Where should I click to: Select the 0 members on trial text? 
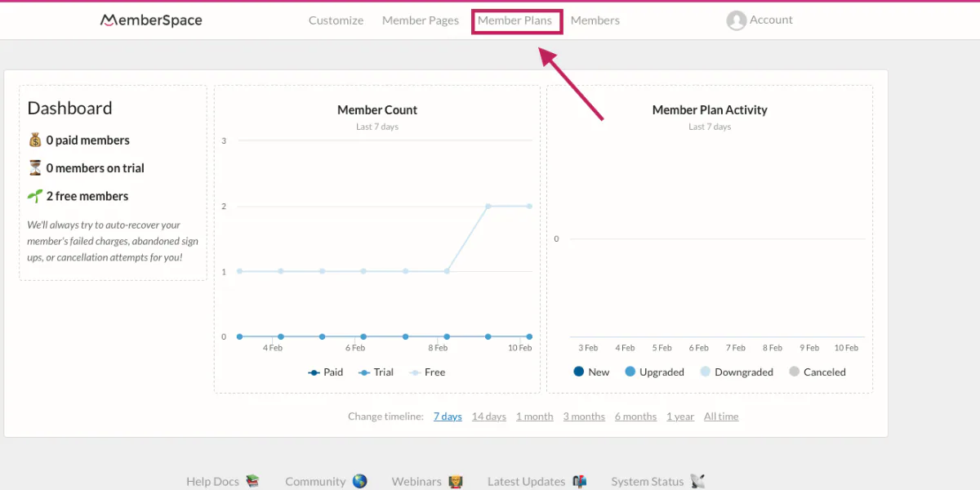pyautogui.click(x=95, y=168)
